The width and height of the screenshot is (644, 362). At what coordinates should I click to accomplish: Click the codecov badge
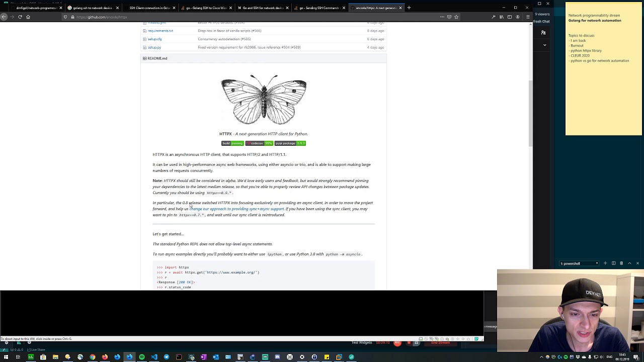[x=259, y=143]
